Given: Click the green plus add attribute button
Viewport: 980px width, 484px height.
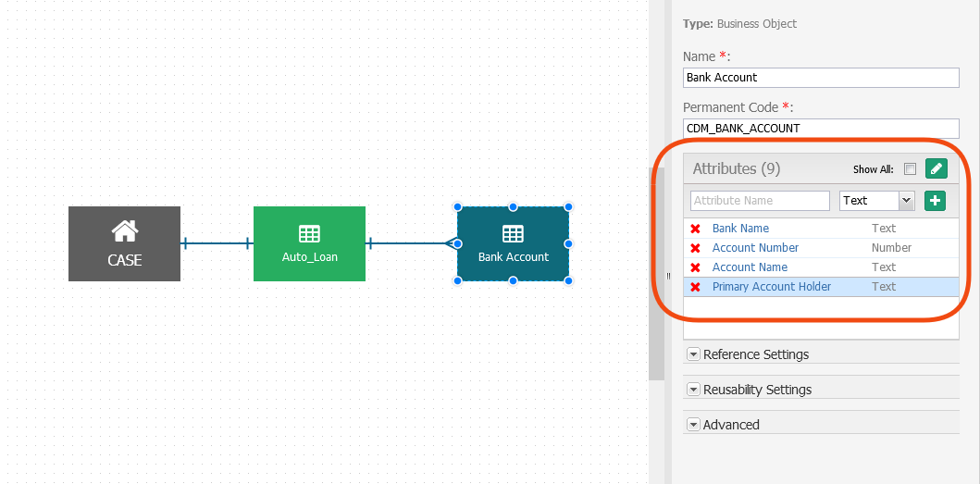Looking at the screenshot, I should [x=935, y=200].
